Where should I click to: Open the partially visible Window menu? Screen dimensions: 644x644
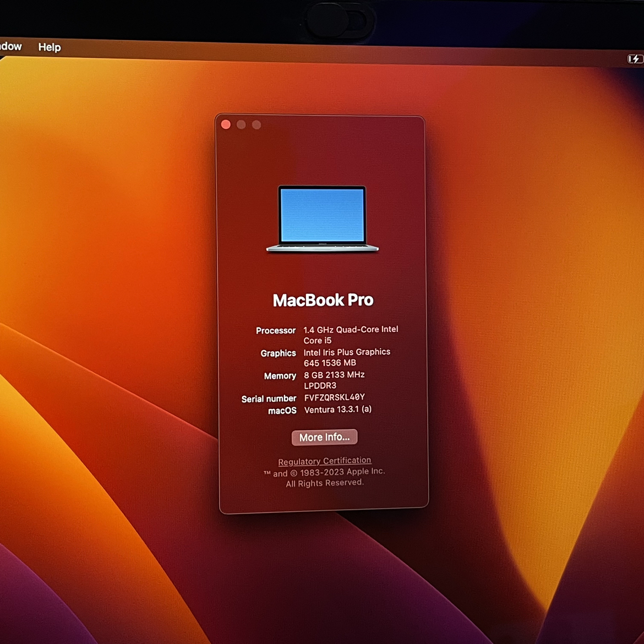pos(11,47)
